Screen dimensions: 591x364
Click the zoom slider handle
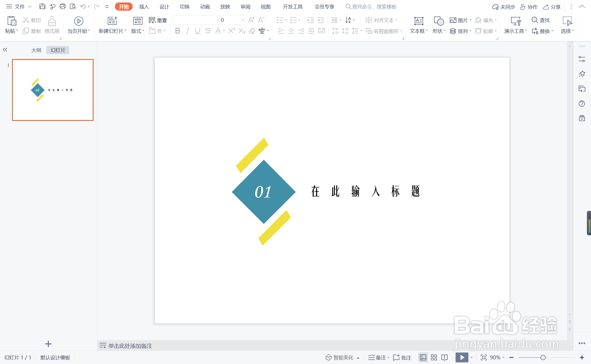[x=543, y=357]
